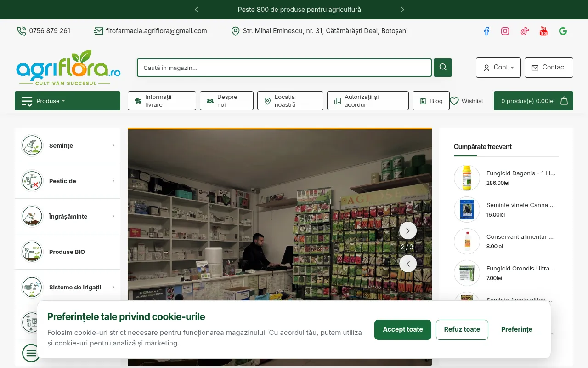Click the Produse BIO category icon
This screenshot has height=368, width=588.
(32, 252)
